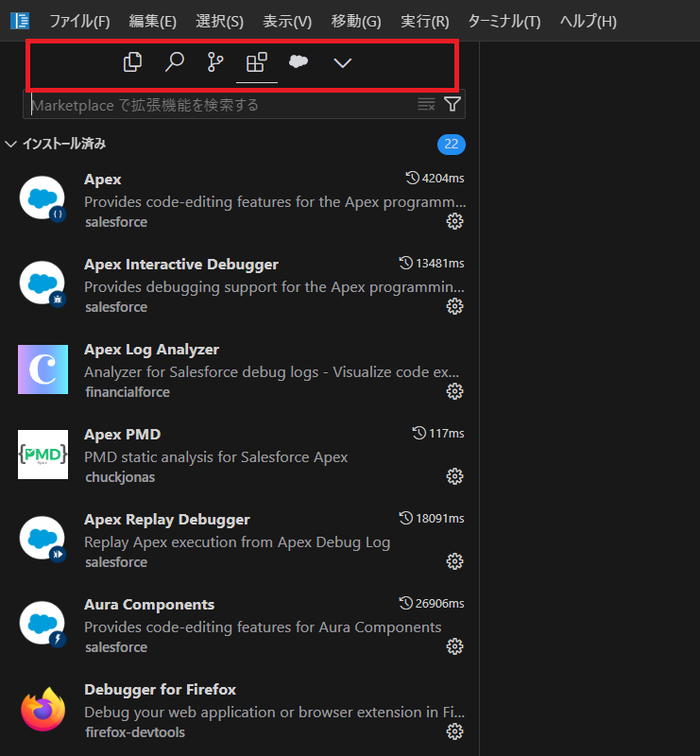Select the Apex extension title
Viewport: 700px width, 756px height.
103,180
